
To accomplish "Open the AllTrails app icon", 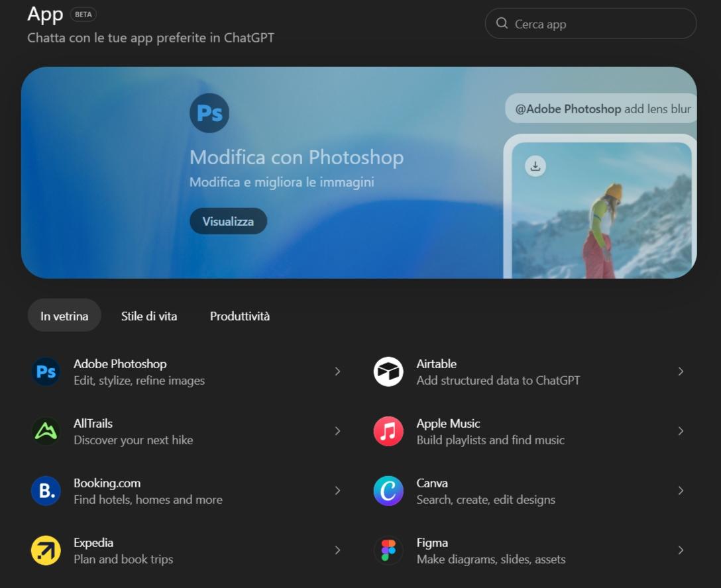I will [46, 431].
